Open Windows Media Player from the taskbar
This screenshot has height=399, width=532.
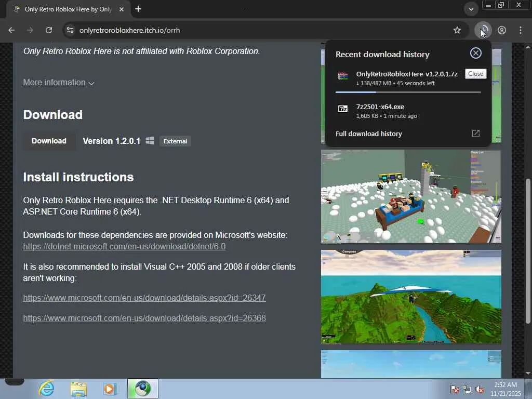[110, 389]
